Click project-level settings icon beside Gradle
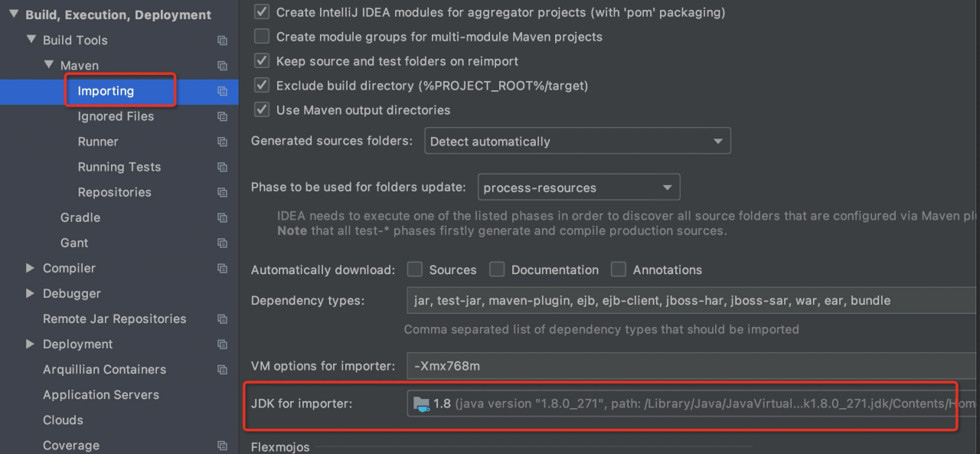Screen dimensions: 980x454 [x=222, y=217]
